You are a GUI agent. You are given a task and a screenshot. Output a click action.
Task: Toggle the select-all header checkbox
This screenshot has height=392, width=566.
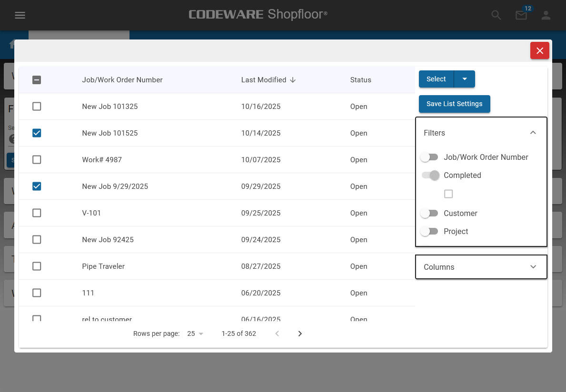point(37,80)
